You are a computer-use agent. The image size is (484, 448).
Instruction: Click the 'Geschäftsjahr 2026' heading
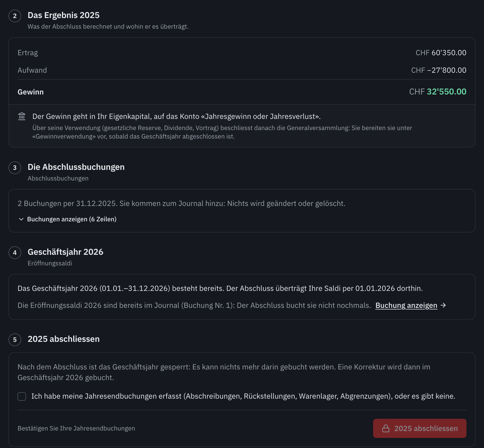[66, 252]
